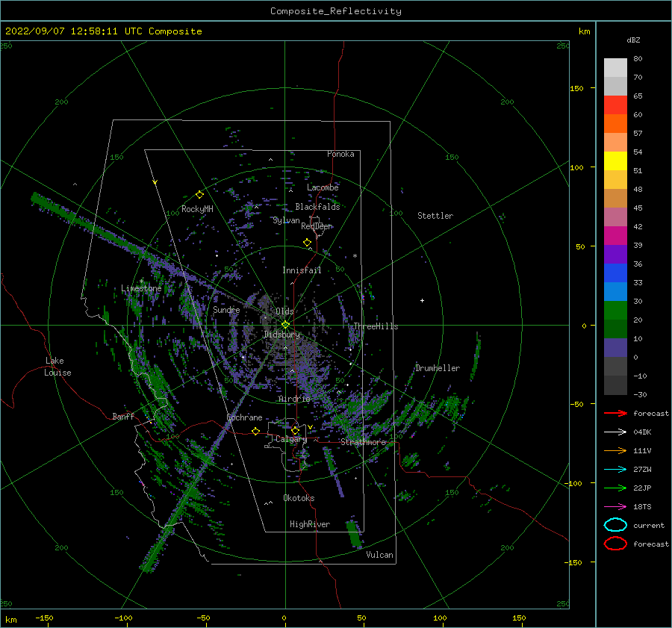The width and height of the screenshot is (672, 628).
Task: Select the Stettler town label
Action: click(435, 216)
